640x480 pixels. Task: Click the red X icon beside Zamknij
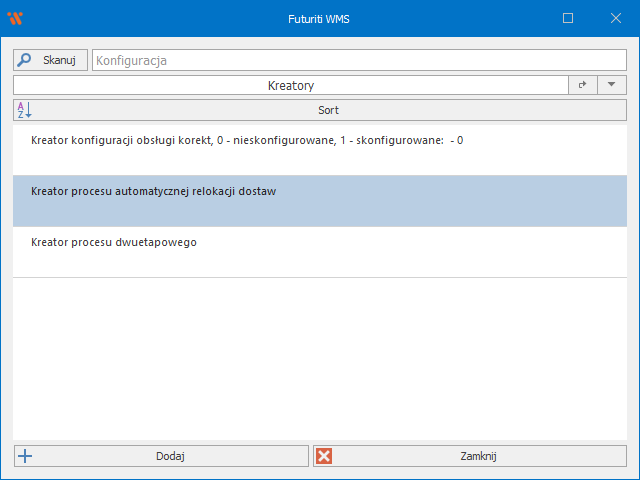324,456
